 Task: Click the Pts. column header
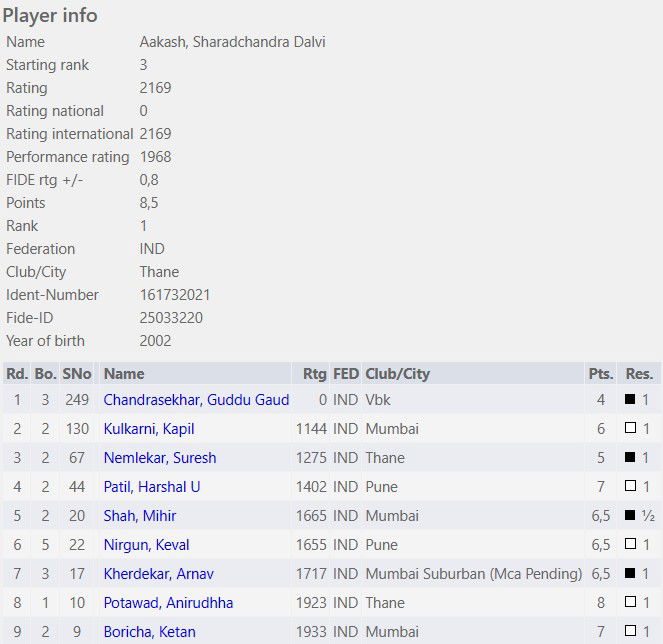click(600, 374)
